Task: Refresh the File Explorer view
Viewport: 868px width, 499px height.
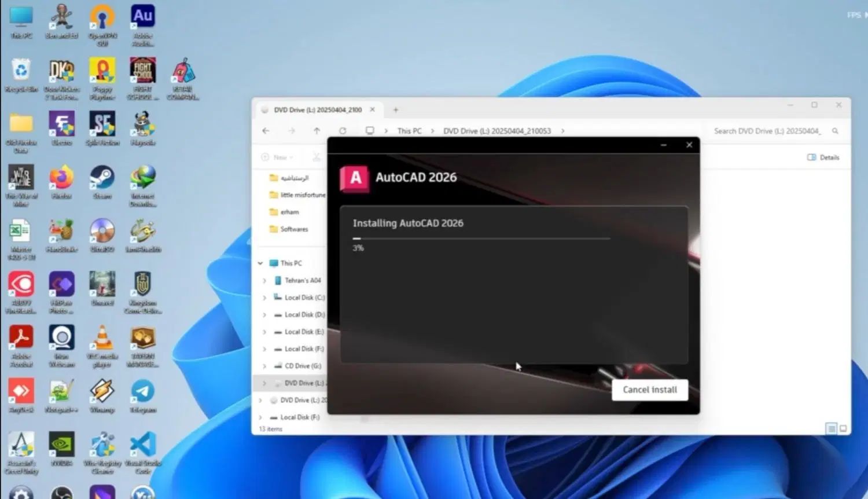Action: (343, 131)
